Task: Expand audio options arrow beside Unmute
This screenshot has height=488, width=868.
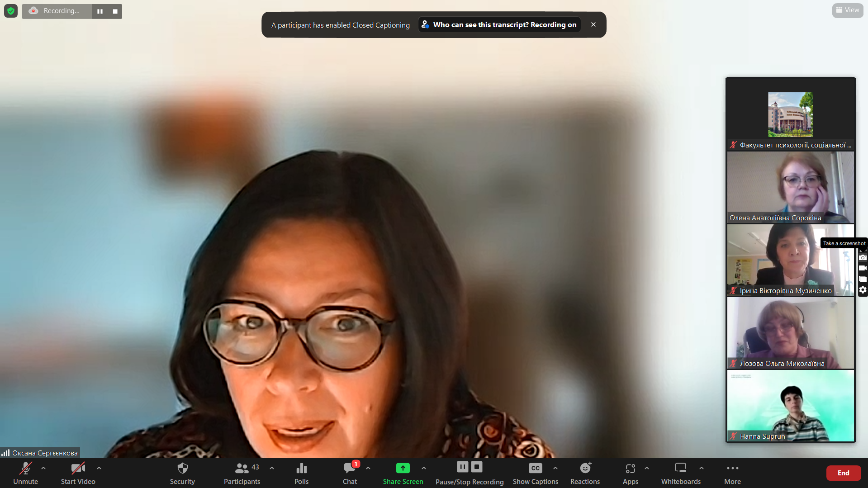Action: [x=43, y=468]
